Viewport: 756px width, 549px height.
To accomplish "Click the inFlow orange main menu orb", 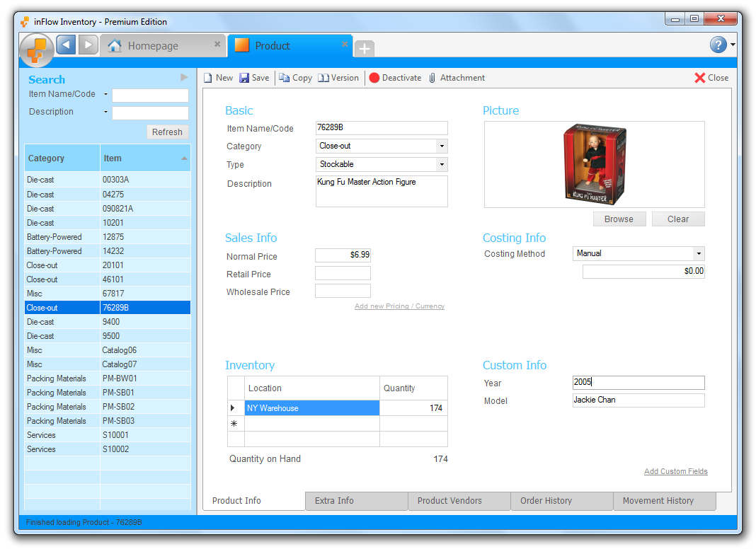I will (37, 49).
